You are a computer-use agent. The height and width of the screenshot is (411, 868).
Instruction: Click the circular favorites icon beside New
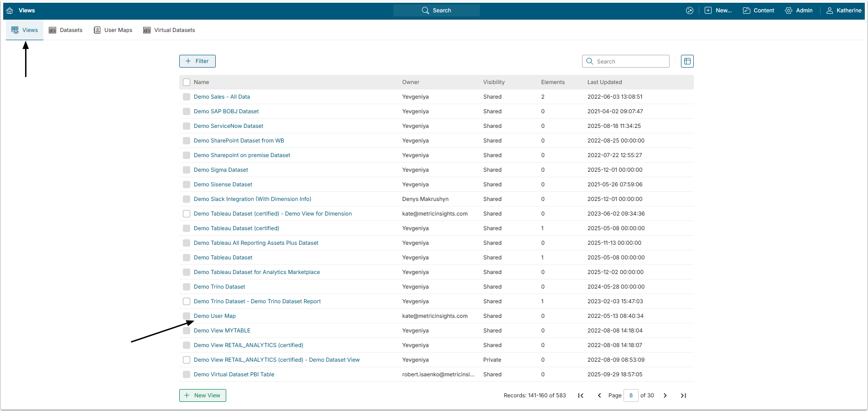tap(689, 11)
